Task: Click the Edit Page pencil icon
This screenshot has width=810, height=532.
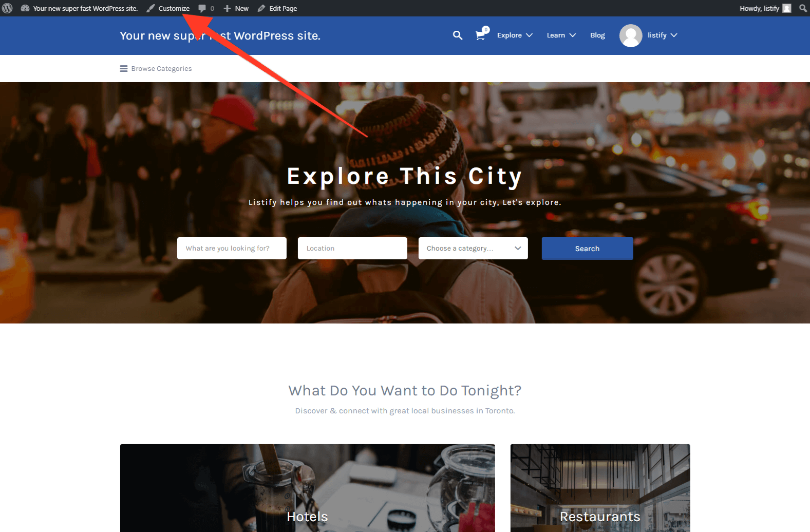Action: tap(261, 8)
